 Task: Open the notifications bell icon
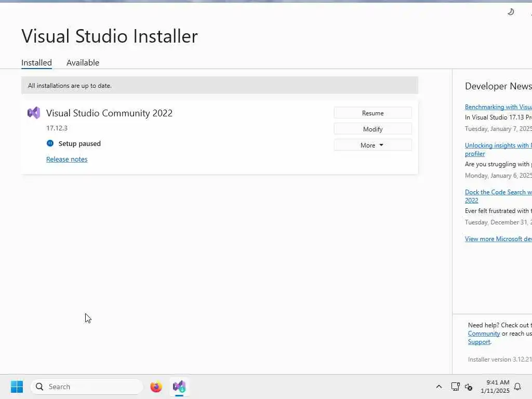coord(517,387)
